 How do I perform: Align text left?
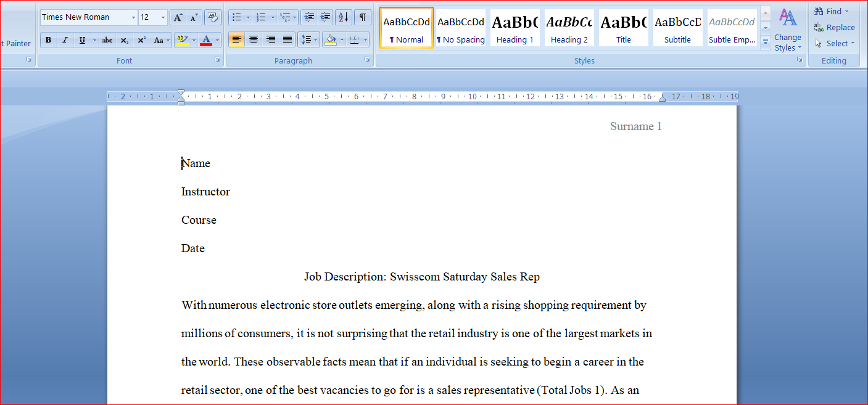[236, 40]
